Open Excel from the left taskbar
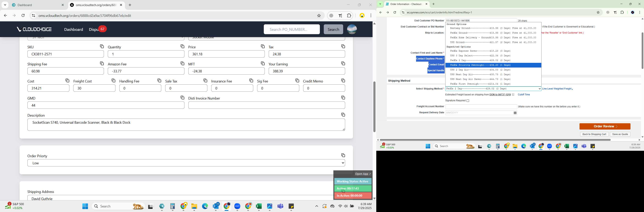The width and height of the screenshot is (644, 212). pos(259,206)
